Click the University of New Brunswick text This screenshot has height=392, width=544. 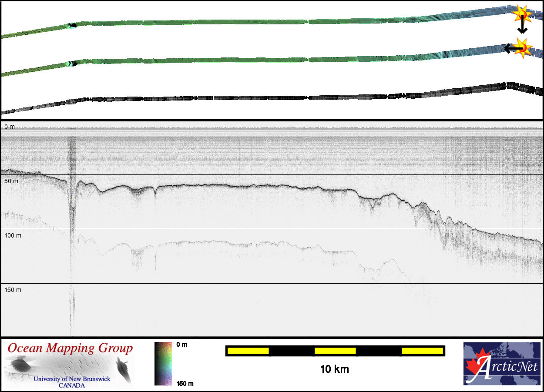[72, 379]
